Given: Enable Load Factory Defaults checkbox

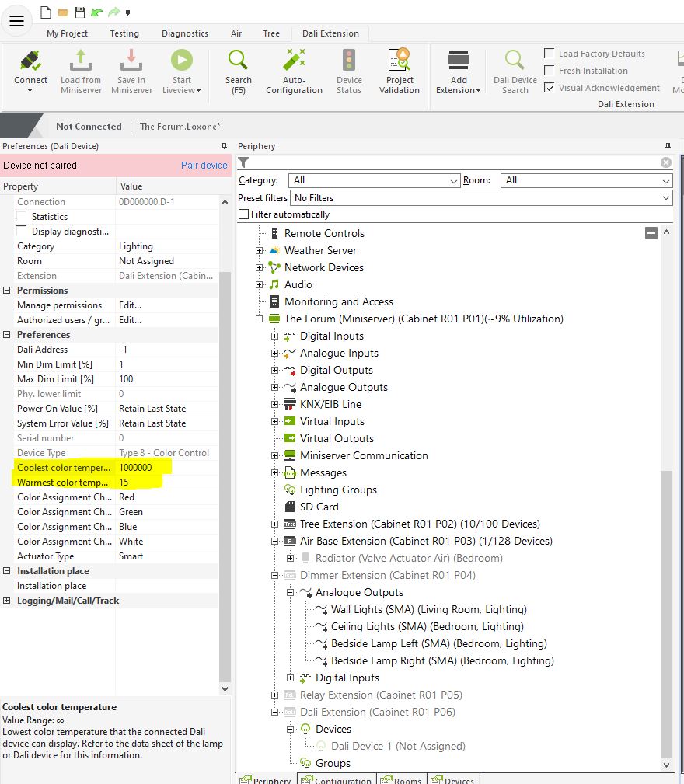Looking at the screenshot, I should [550, 54].
